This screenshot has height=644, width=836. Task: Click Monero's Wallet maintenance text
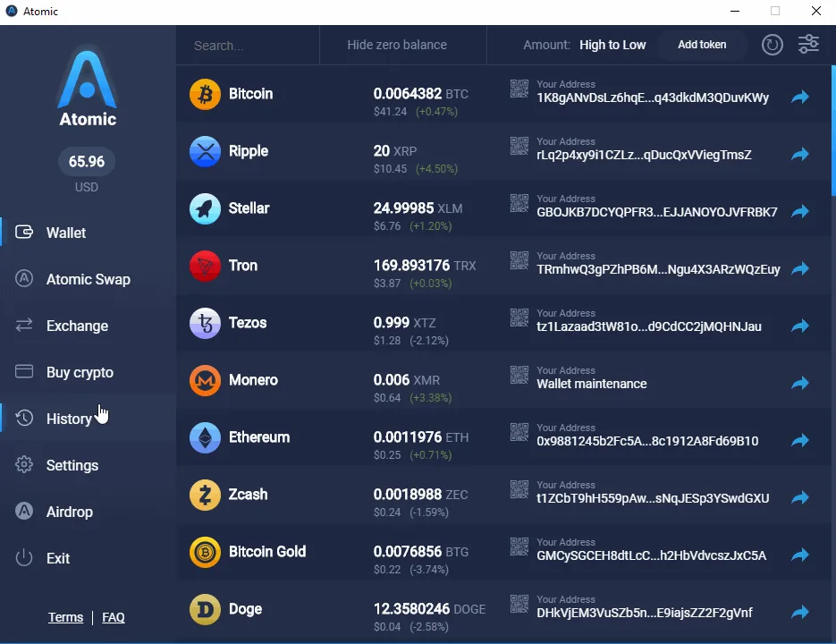tap(591, 384)
